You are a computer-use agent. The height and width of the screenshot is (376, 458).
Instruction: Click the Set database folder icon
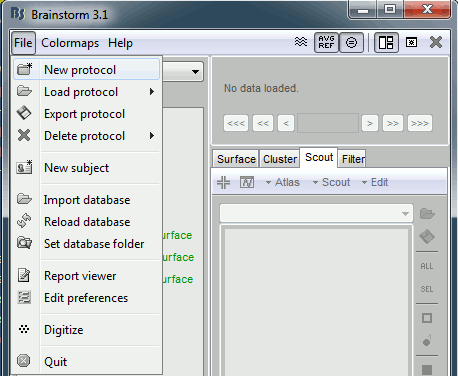(x=24, y=243)
